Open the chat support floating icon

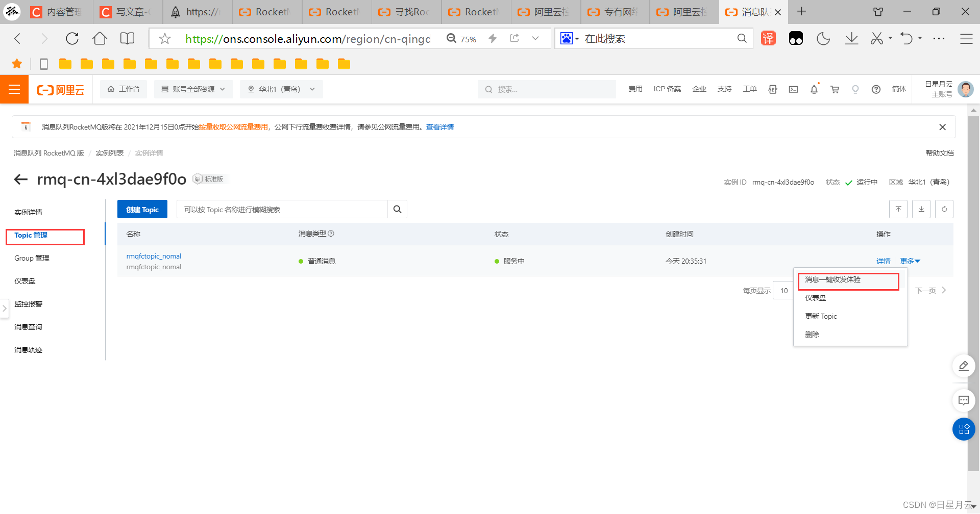[x=964, y=400]
